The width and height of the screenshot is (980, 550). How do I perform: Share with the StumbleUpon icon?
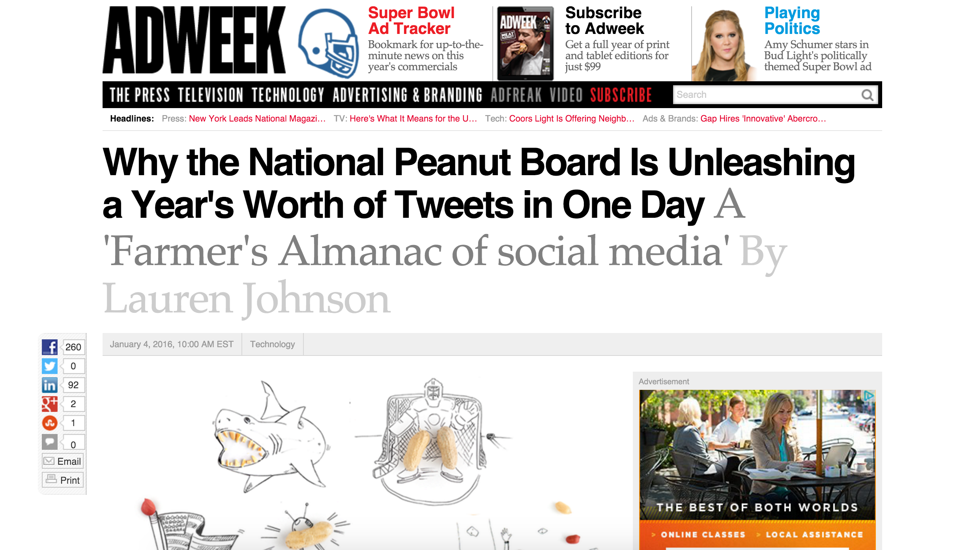click(50, 423)
